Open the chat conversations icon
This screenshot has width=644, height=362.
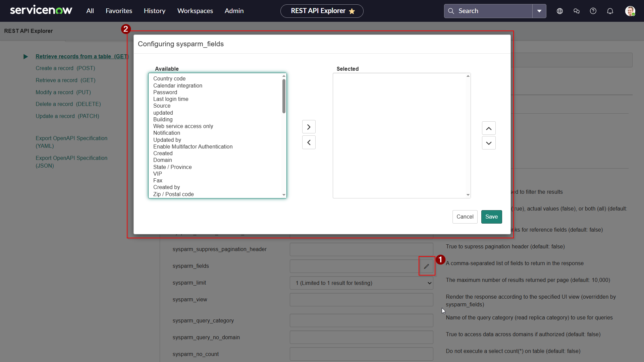click(x=576, y=11)
